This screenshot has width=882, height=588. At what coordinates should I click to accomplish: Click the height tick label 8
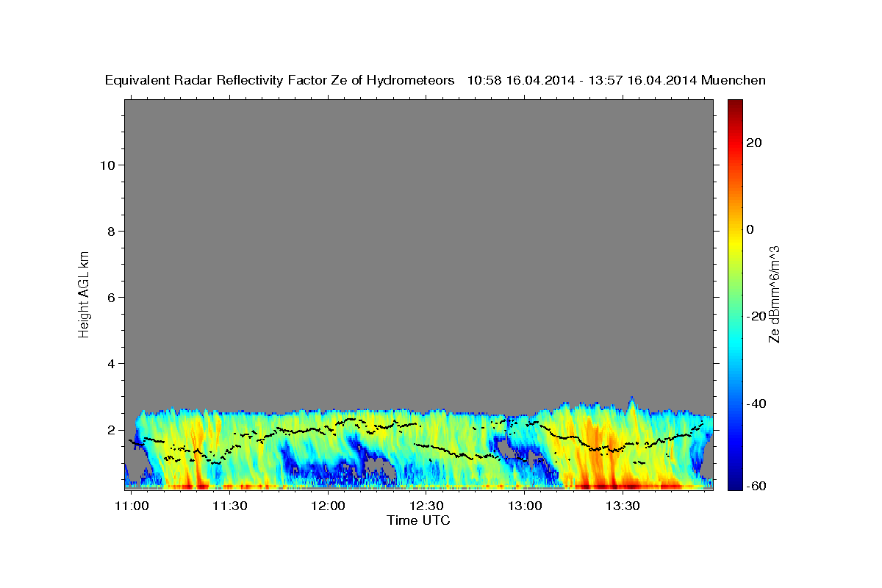pyautogui.click(x=110, y=231)
